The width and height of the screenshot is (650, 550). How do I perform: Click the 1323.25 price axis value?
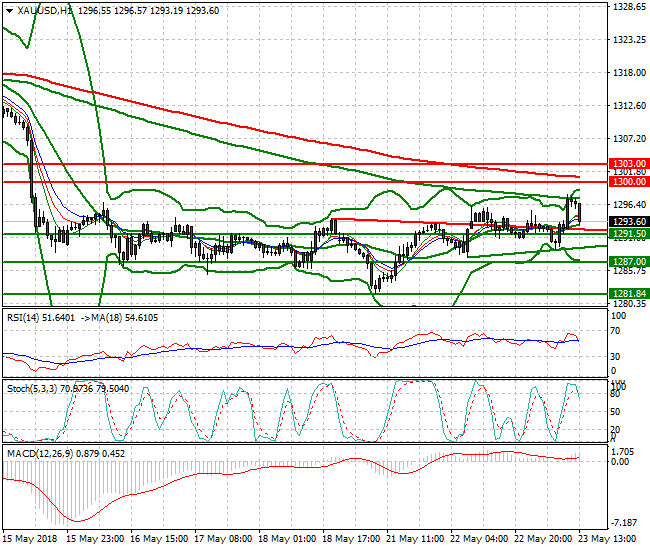pos(629,40)
